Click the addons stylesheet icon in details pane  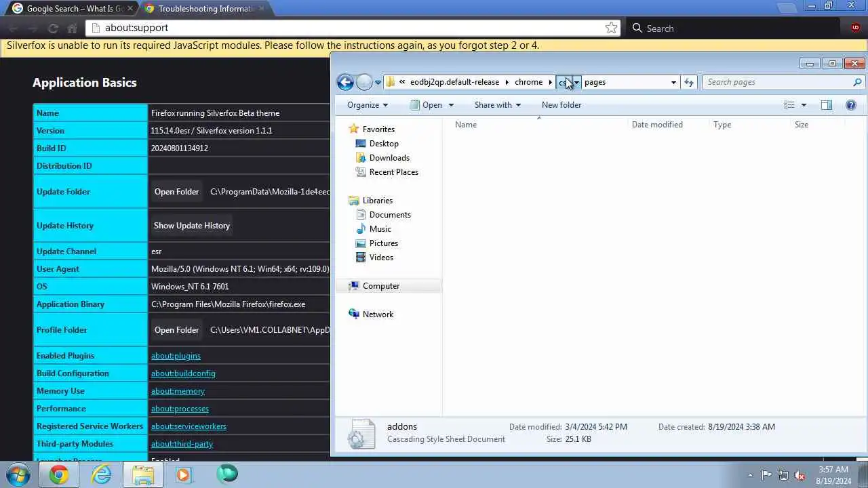tap(361, 434)
